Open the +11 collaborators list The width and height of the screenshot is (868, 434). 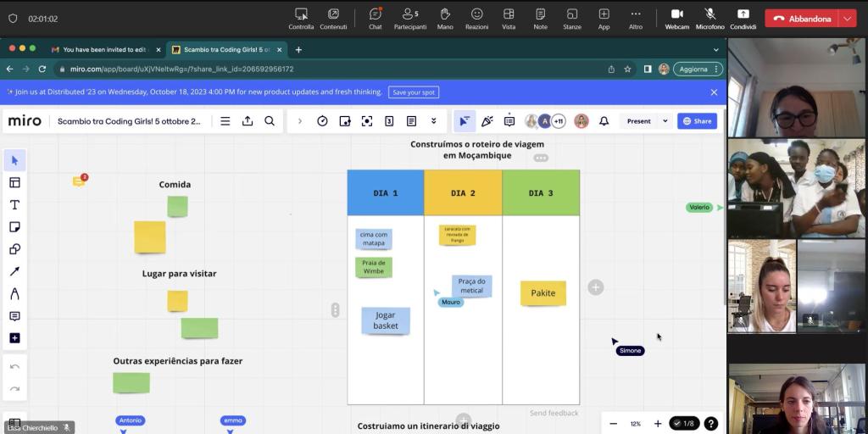click(x=559, y=121)
